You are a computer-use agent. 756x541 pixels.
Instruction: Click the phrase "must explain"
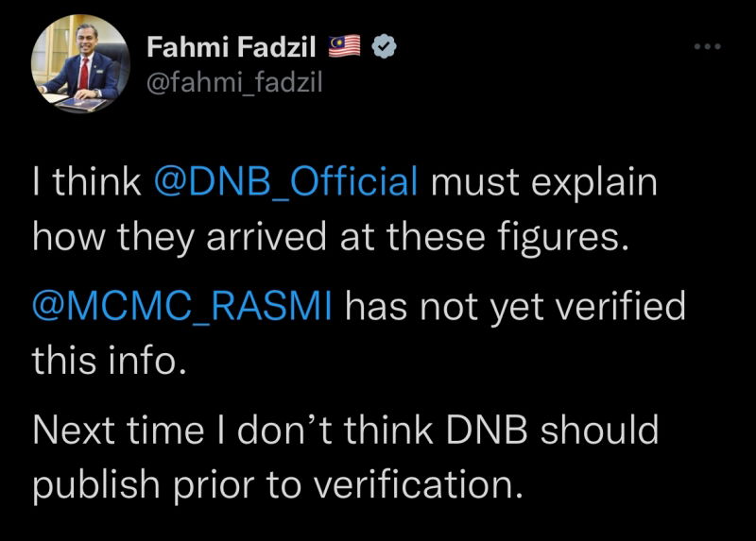coord(543,182)
